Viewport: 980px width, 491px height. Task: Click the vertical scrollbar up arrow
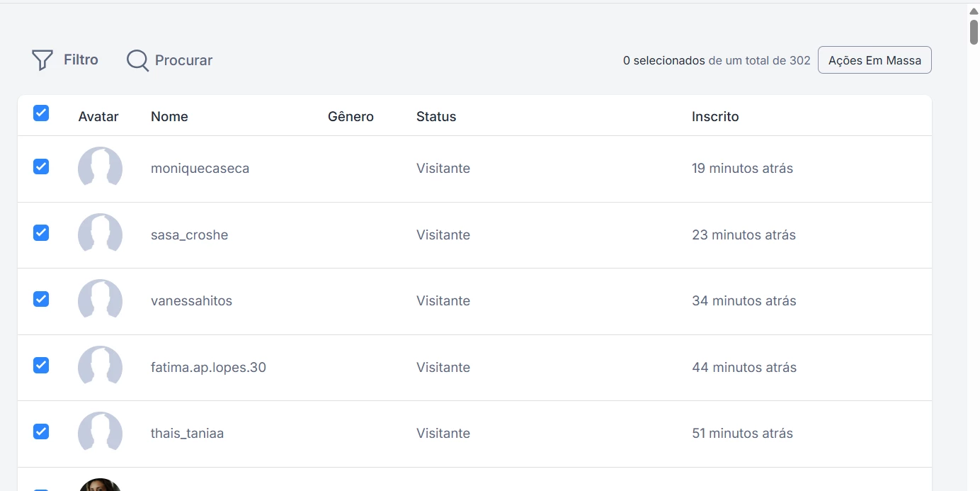[x=974, y=11]
